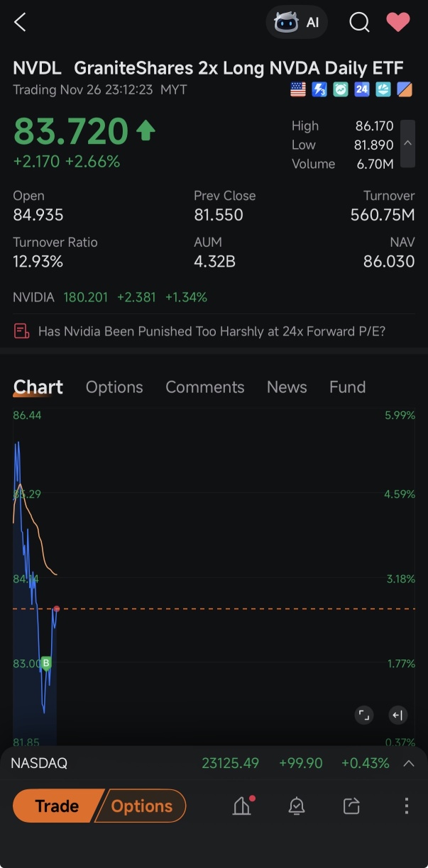Tap the 24-hour trading badge icon
The image size is (428, 868).
click(x=362, y=90)
